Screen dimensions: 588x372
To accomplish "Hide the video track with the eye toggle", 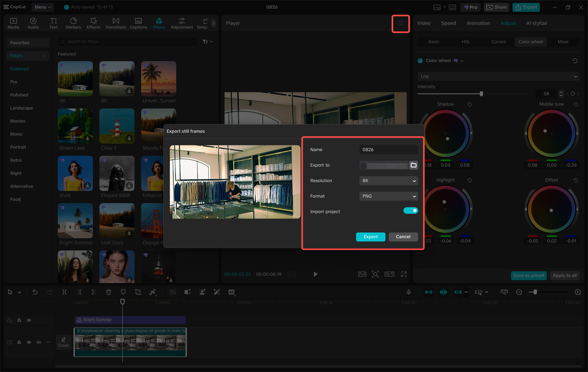I will pos(29,342).
